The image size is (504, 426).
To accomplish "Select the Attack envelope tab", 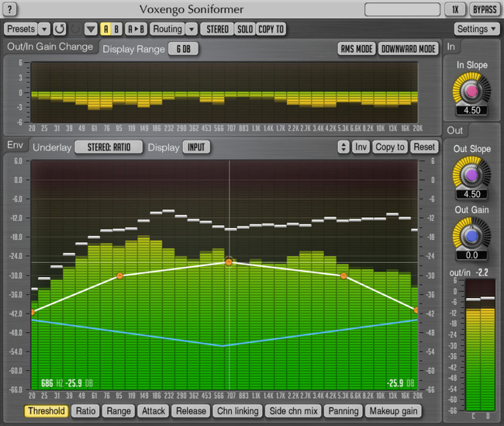I will pyautogui.click(x=154, y=411).
